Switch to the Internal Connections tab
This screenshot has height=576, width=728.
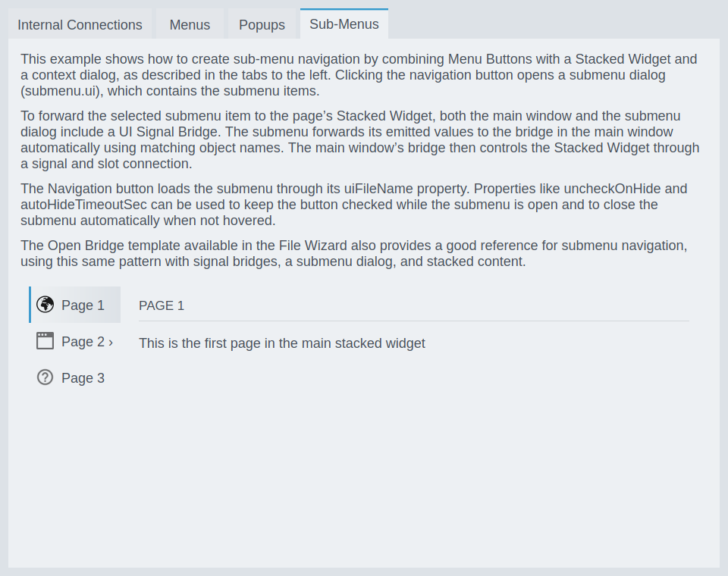[x=80, y=25]
